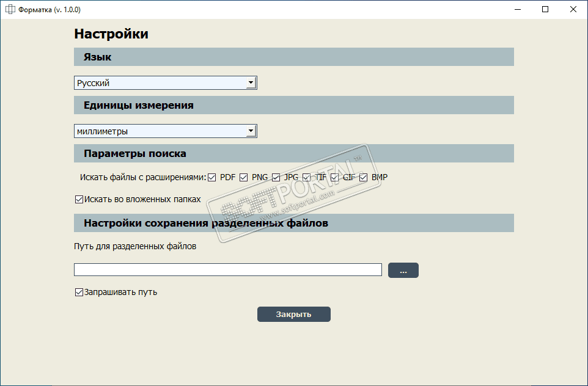Click the Параметры поиска section header
Image resolution: width=588 pixels, height=386 pixels.
(x=134, y=153)
